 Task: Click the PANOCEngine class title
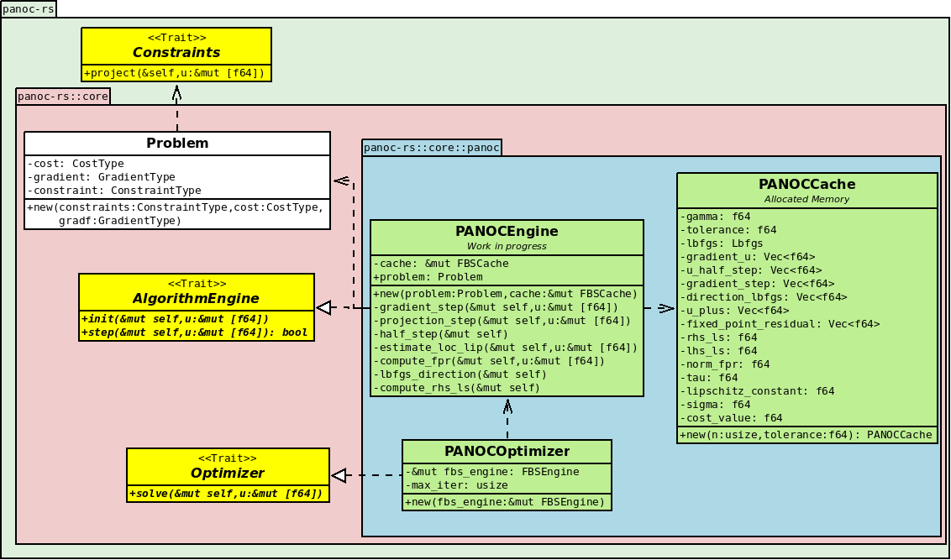(x=507, y=232)
